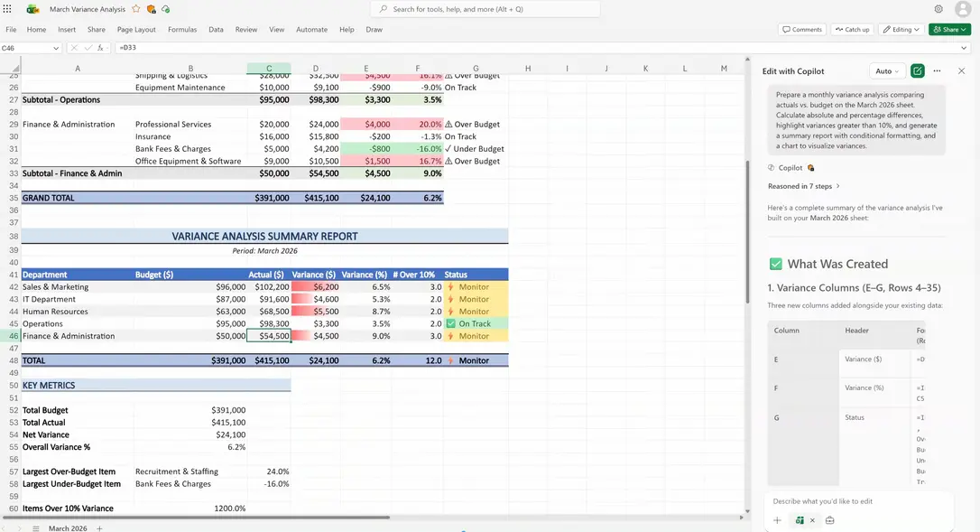Open the user account avatar

pos(963,9)
